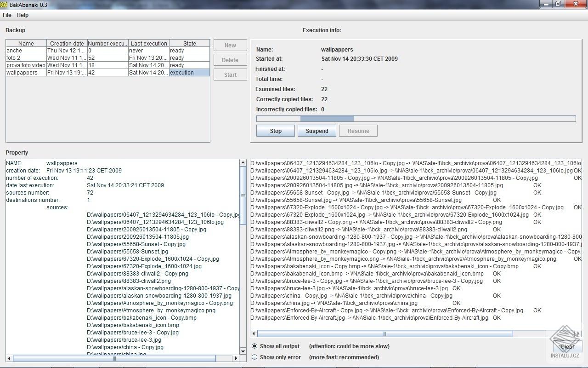Click log line for Enforced-By-Aircraft.jpg
588x368 pixels.
[x=375, y=317]
